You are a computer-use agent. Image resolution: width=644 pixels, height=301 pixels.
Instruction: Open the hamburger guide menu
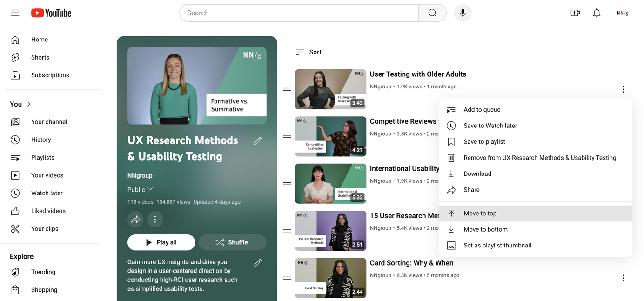[15, 13]
